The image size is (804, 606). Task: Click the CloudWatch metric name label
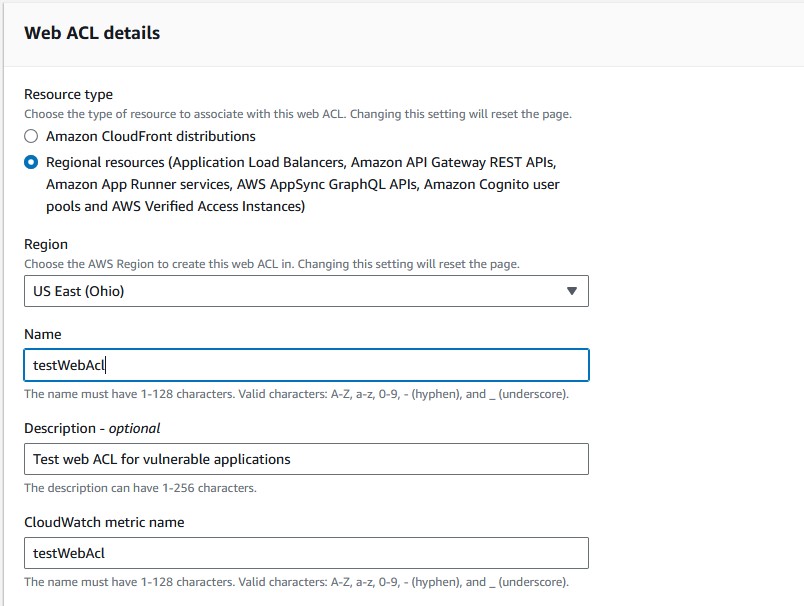click(104, 522)
